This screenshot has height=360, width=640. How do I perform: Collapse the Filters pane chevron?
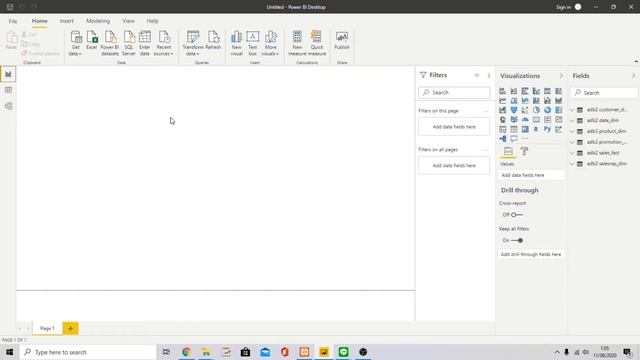[489, 76]
